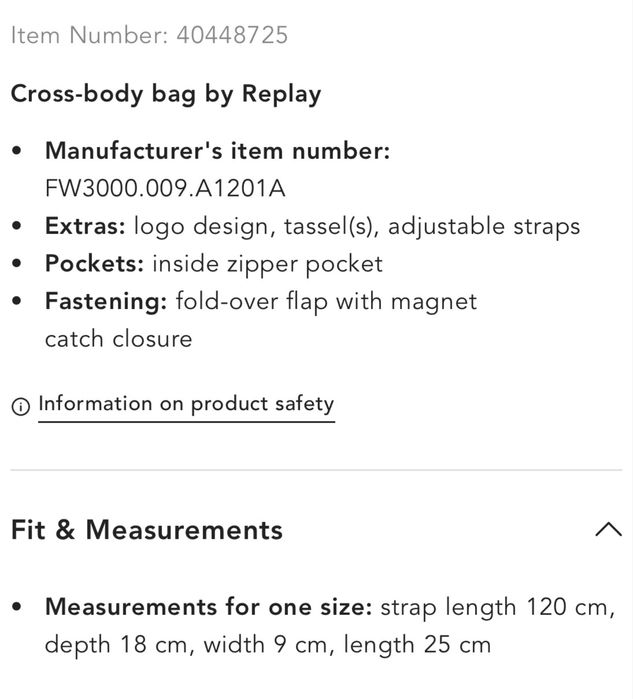Click the Manufacturer's item number label
This screenshot has height=699, width=633.
tap(217, 151)
